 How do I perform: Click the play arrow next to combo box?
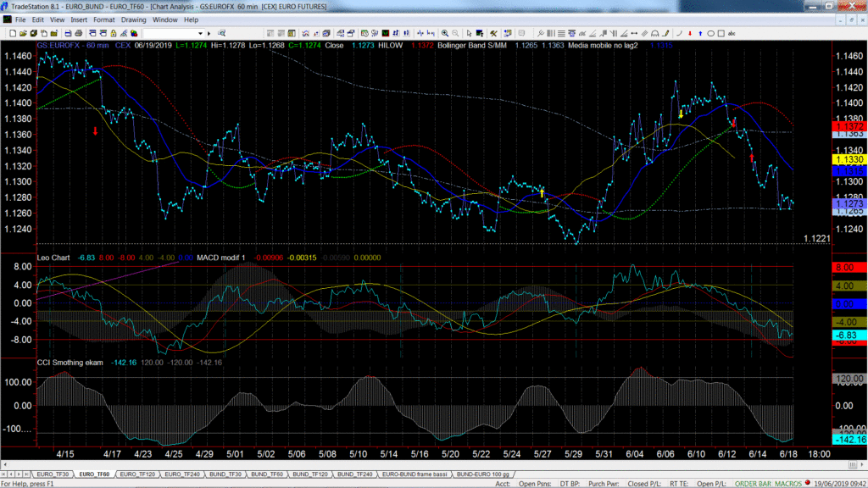(209, 33)
